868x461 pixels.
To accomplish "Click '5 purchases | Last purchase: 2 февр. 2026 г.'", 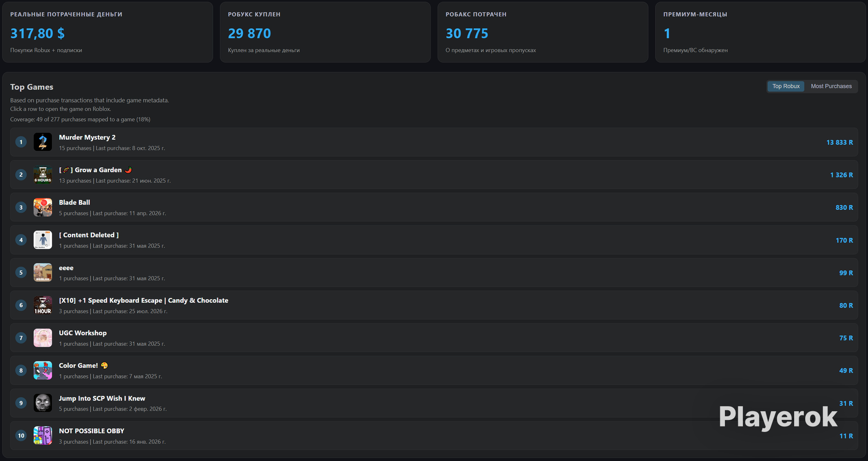I will pos(113,409).
